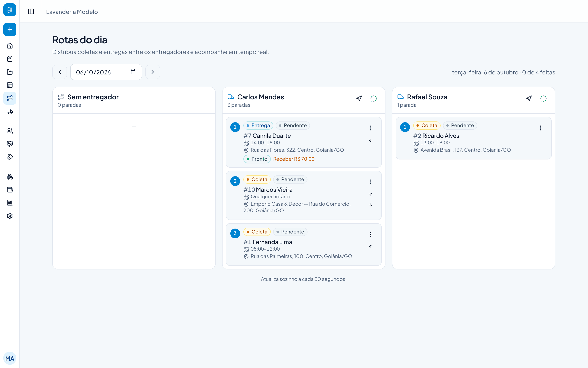
Task: Click the Sem entregador column title
Action: [93, 97]
